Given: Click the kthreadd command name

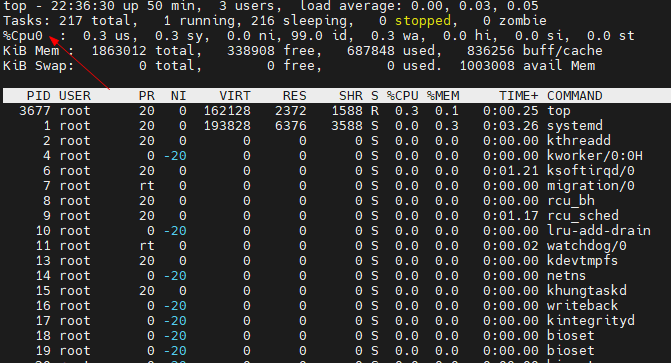Looking at the screenshot, I should coord(579,140).
